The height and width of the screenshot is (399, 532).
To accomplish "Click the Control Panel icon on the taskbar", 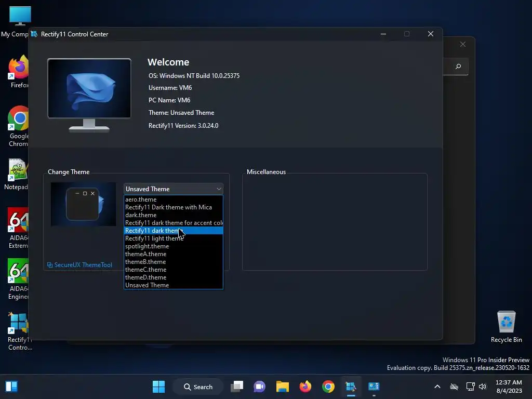I will (x=374, y=387).
